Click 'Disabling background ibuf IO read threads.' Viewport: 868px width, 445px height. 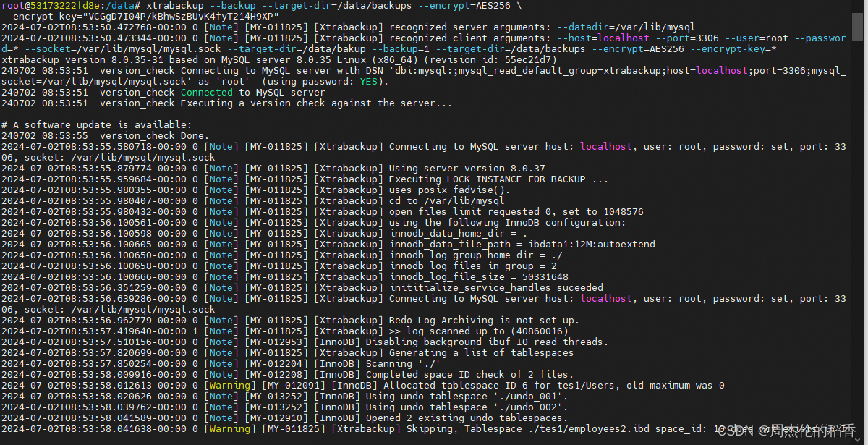pyautogui.click(x=487, y=342)
